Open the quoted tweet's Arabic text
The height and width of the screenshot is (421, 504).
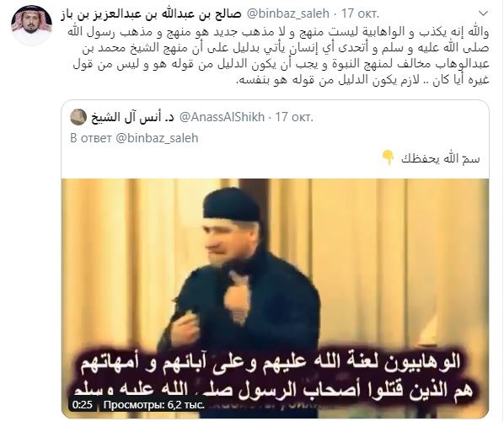coord(440,158)
